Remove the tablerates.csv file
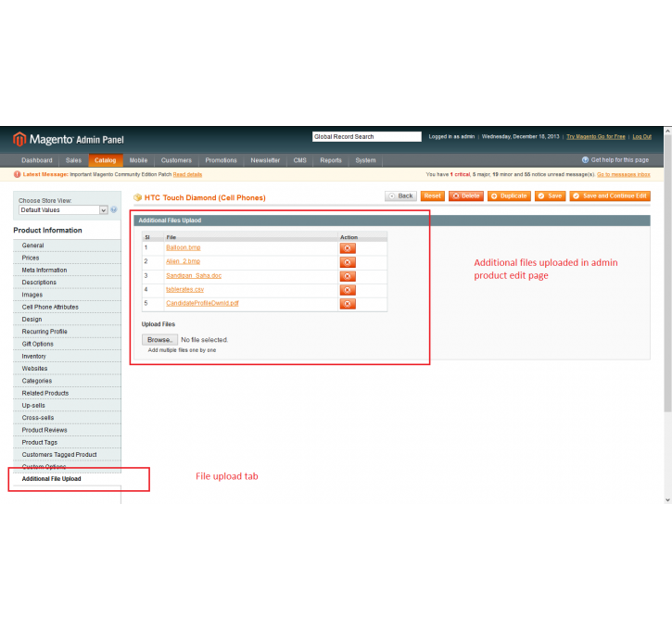 pyautogui.click(x=348, y=290)
